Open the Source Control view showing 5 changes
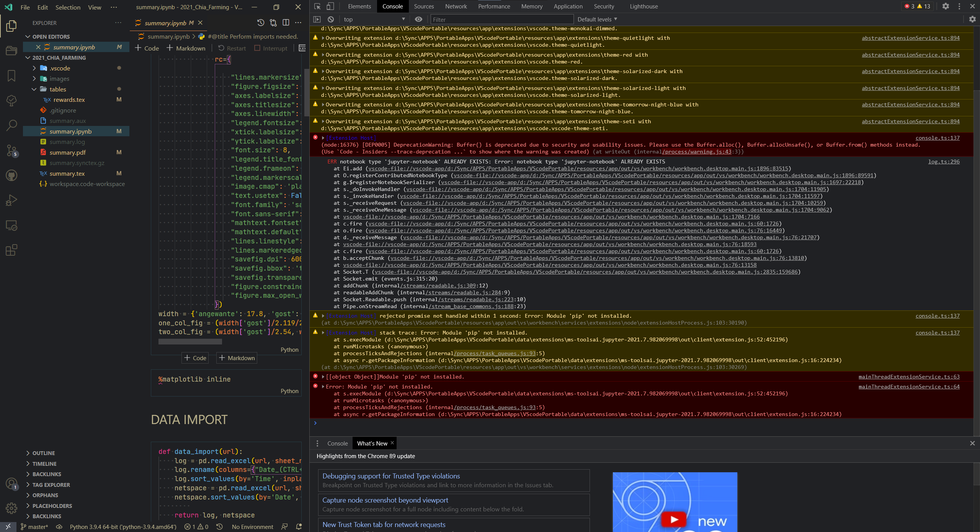This screenshot has width=980, height=532. pyautogui.click(x=11, y=151)
